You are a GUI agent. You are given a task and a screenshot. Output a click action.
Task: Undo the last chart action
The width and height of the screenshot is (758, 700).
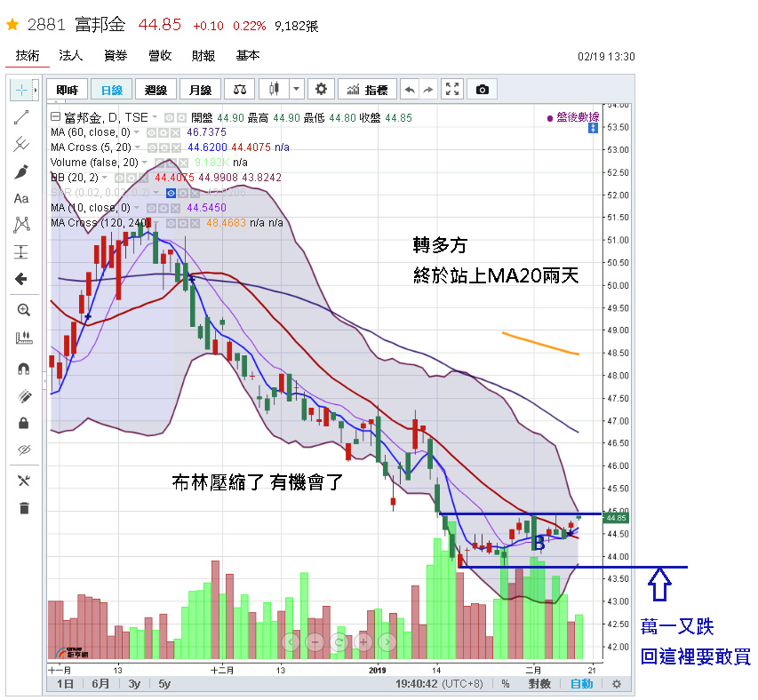coord(410,90)
